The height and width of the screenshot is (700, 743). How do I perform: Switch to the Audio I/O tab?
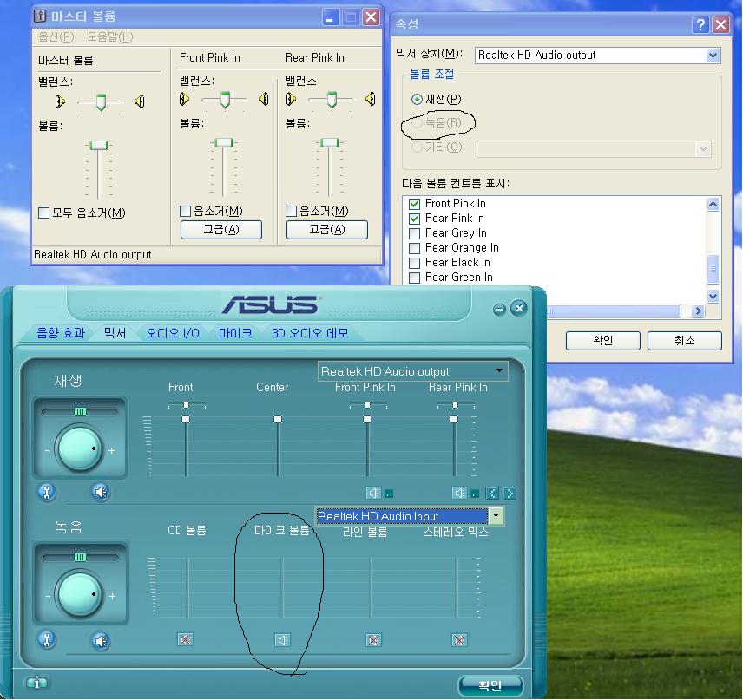click(x=173, y=333)
